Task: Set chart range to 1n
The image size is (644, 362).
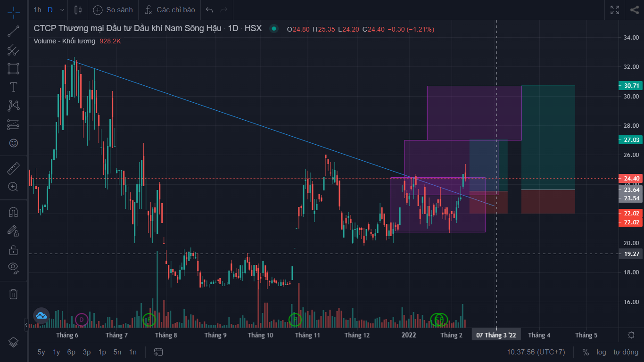Action: [x=133, y=352]
